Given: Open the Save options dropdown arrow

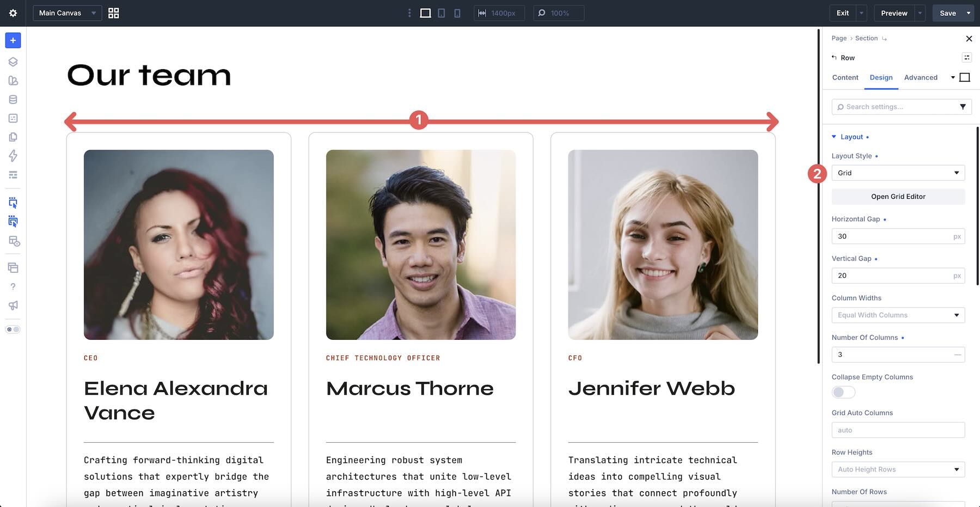Looking at the screenshot, I should point(969,13).
